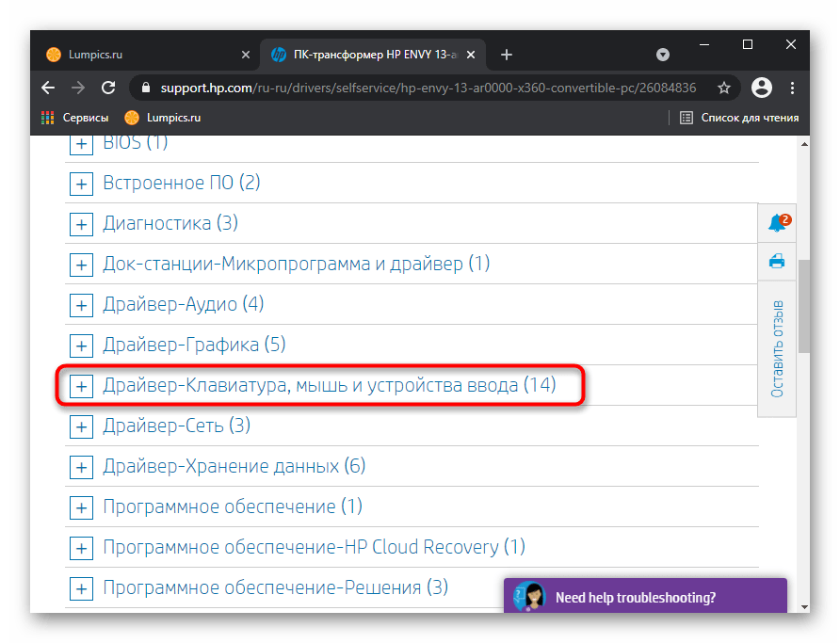This screenshot has height=643, width=840.
Task: Close the HP ENVY 13 tab
Action: coord(470,55)
